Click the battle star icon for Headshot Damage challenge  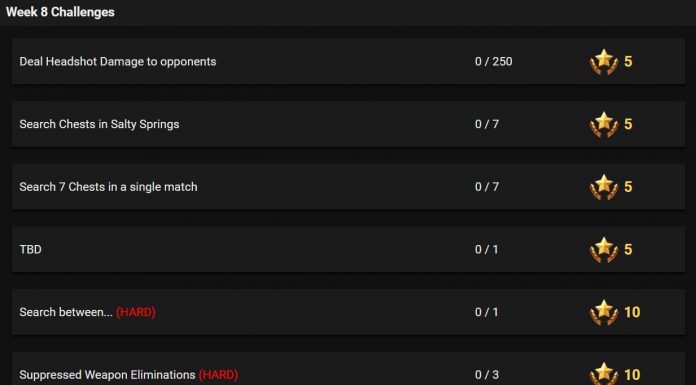604,62
